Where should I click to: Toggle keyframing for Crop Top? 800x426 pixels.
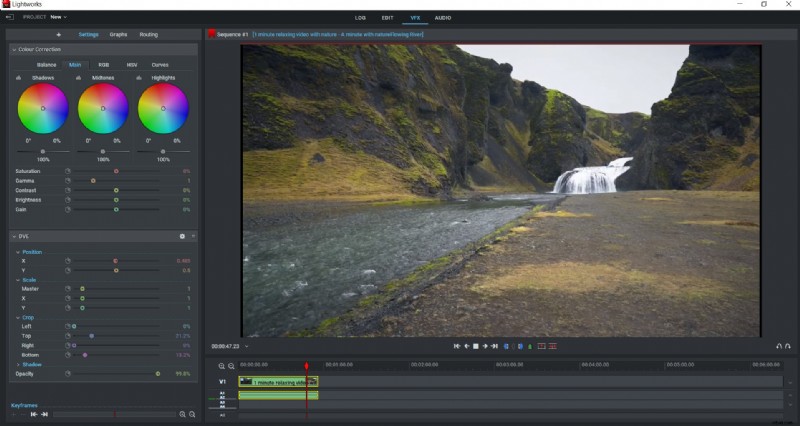coord(68,336)
